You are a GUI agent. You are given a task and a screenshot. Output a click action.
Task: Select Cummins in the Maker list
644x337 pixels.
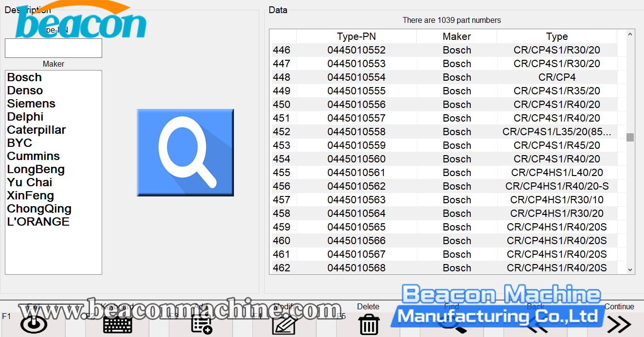tap(34, 156)
